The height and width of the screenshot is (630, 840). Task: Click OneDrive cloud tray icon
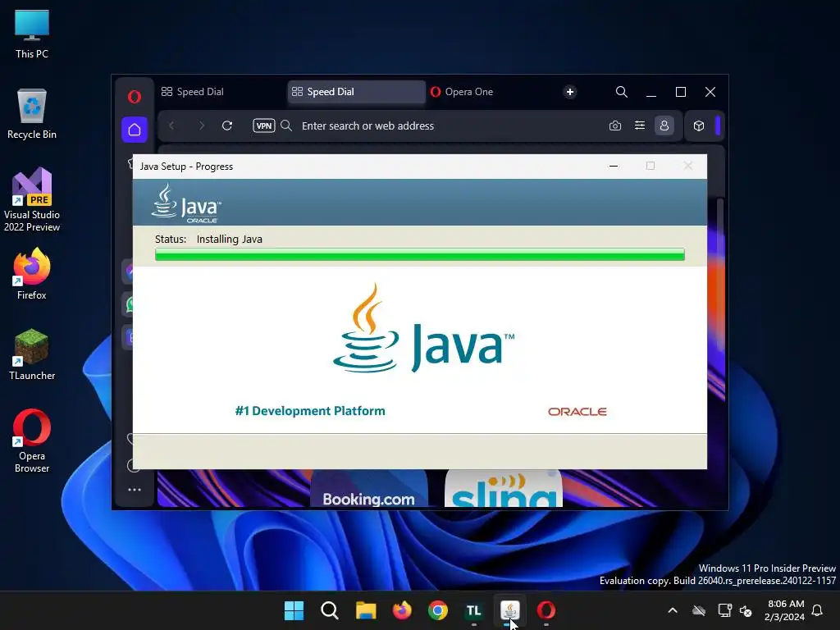click(699, 610)
